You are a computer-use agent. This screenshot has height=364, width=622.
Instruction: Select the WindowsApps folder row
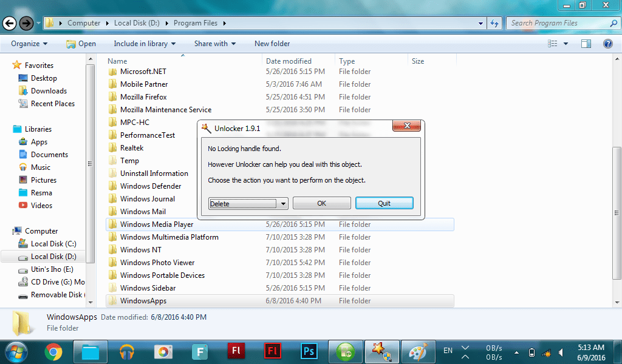[x=279, y=301]
